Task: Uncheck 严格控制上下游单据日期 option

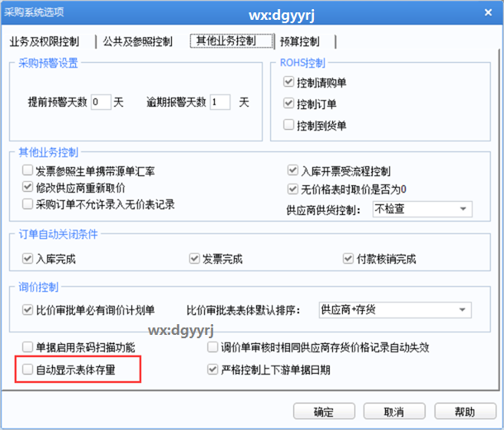Action: (x=213, y=370)
